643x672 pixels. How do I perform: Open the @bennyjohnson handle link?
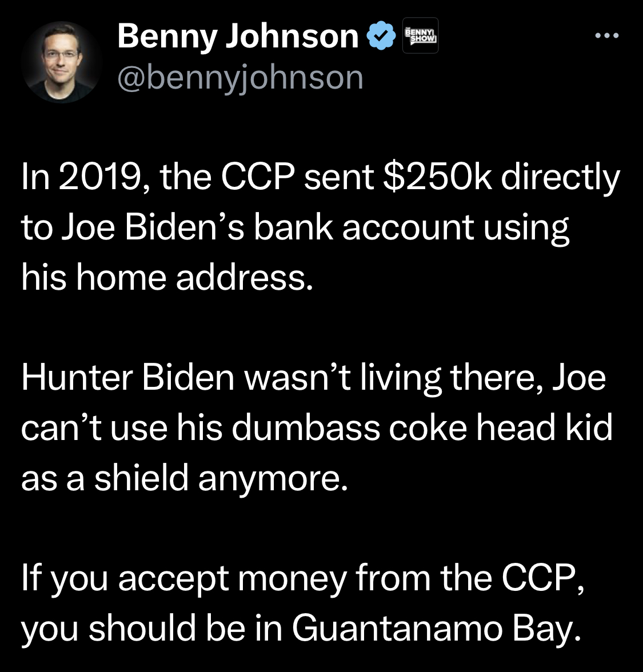click(x=240, y=78)
